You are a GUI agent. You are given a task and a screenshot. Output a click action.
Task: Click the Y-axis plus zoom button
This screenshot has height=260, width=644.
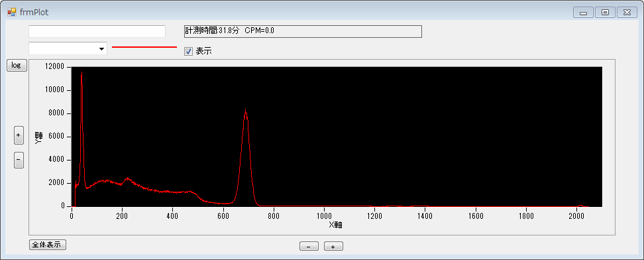(19, 135)
